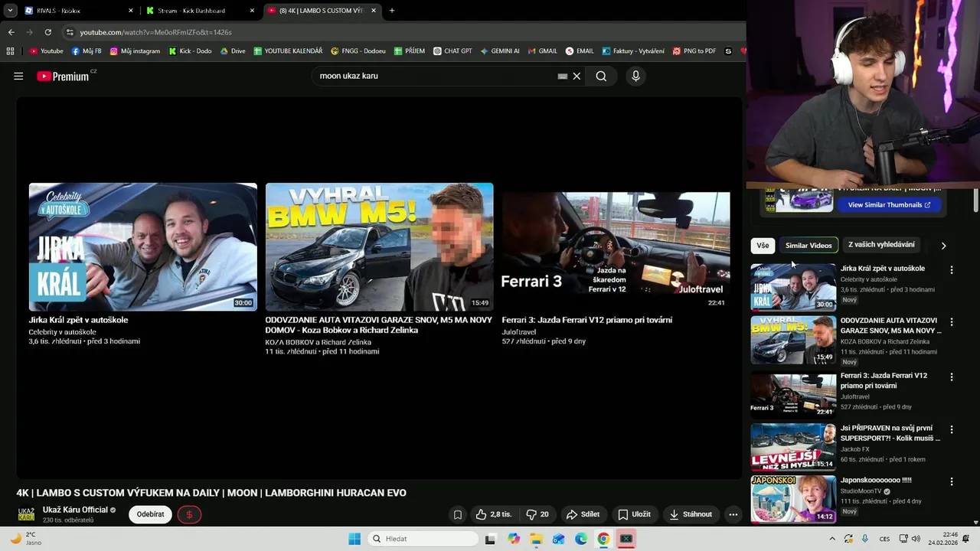Click View Similar Thumbnails button
This screenshot has width=980, height=551.
[x=890, y=205]
